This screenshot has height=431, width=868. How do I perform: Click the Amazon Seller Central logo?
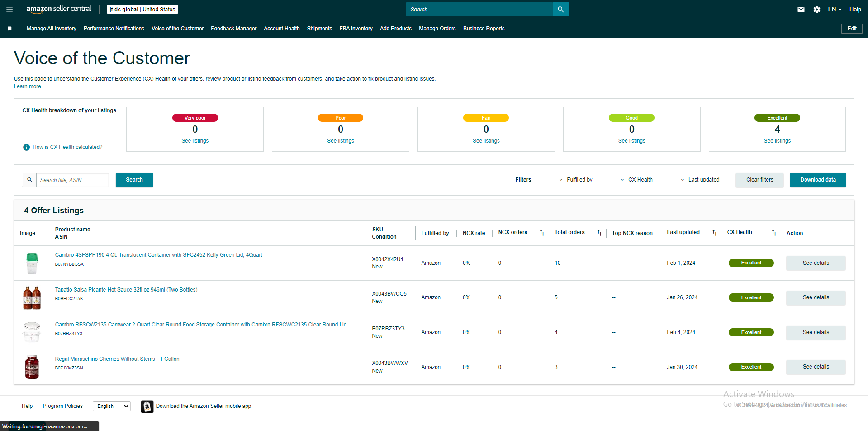59,9
